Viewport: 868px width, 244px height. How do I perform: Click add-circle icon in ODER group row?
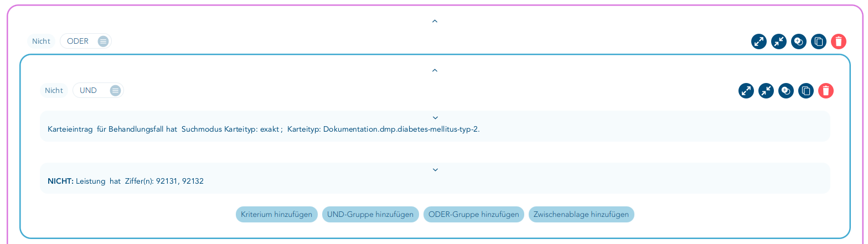[x=799, y=41]
